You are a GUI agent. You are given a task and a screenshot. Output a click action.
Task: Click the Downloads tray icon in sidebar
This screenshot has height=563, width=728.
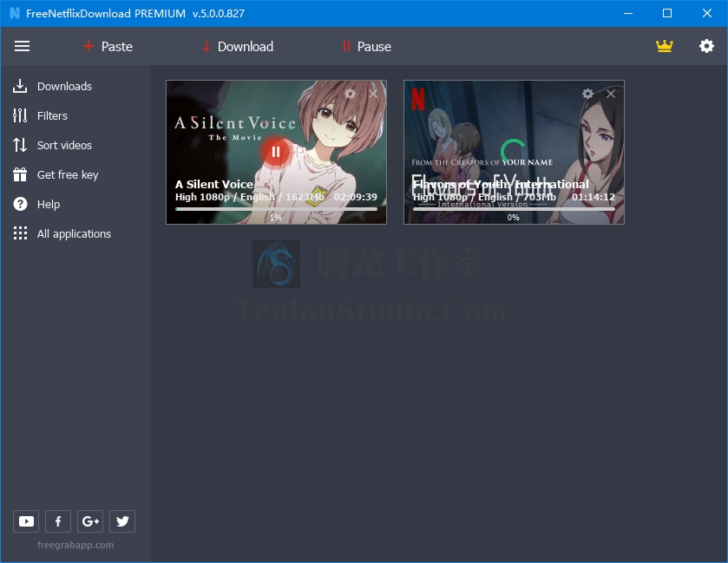pyautogui.click(x=20, y=87)
